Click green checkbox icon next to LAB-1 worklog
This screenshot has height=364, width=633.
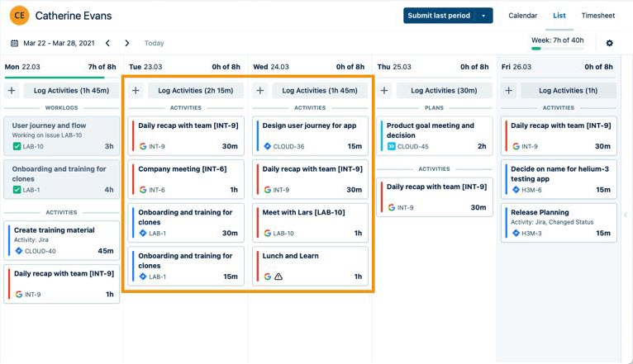(17, 190)
